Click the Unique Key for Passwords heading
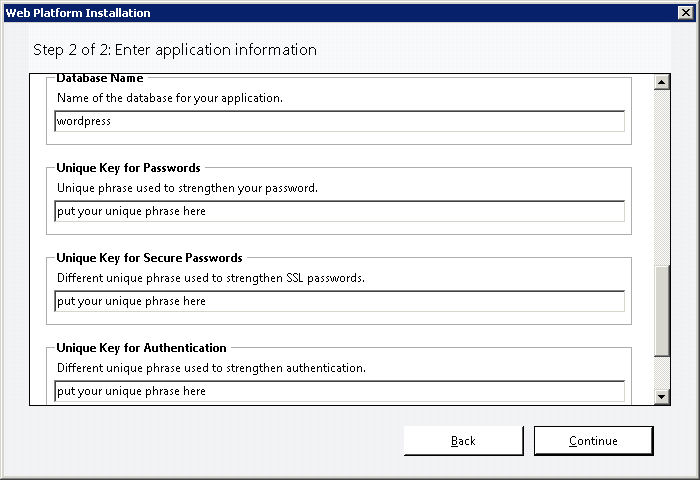The height and width of the screenshot is (480, 700). click(x=129, y=168)
